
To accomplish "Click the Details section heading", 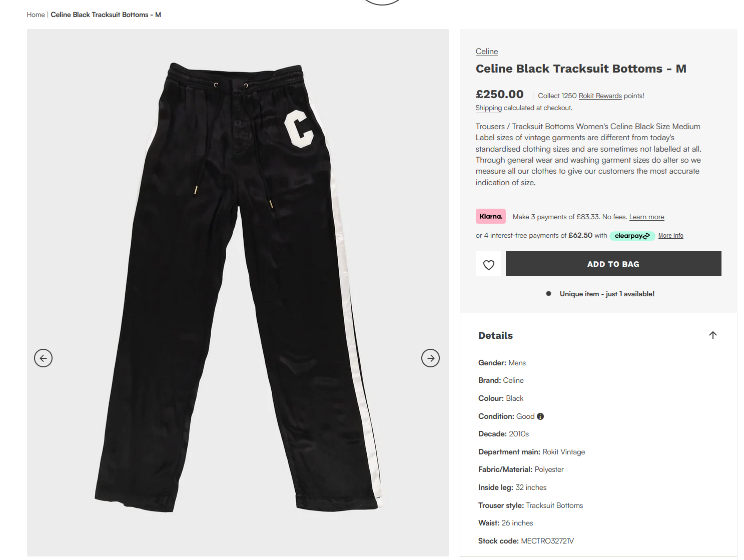I will pyautogui.click(x=495, y=335).
